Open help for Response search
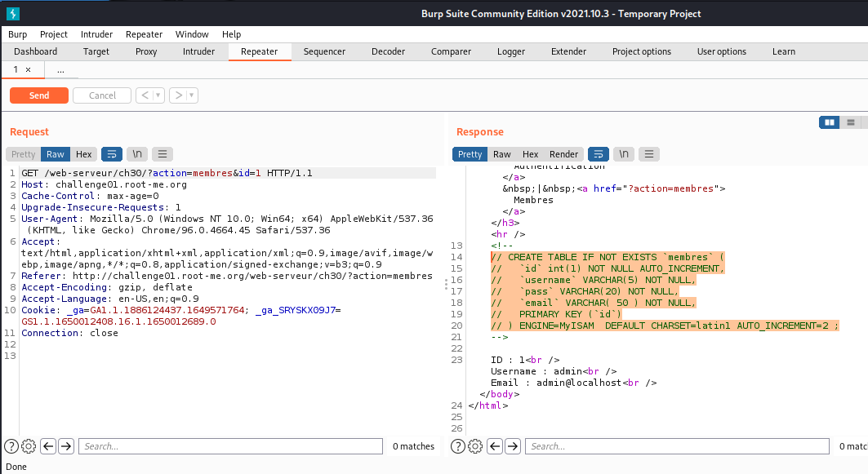Image resolution: width=868 pixels, height=474 pixels. pos(458,446)
